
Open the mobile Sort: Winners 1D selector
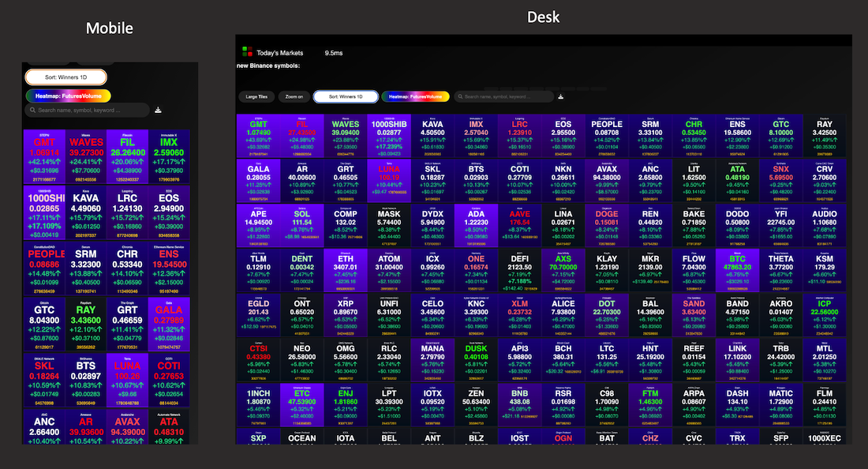(65, 77)
